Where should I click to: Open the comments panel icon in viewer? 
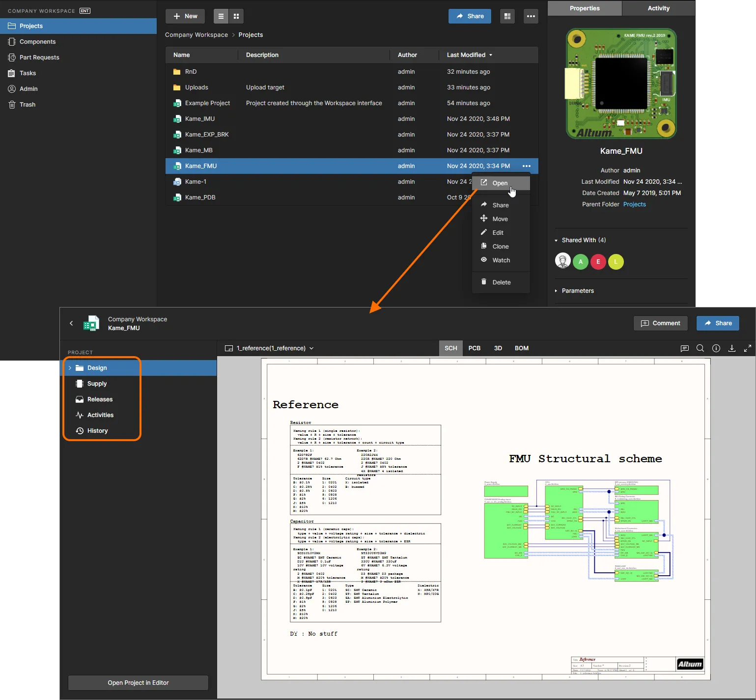685,348
